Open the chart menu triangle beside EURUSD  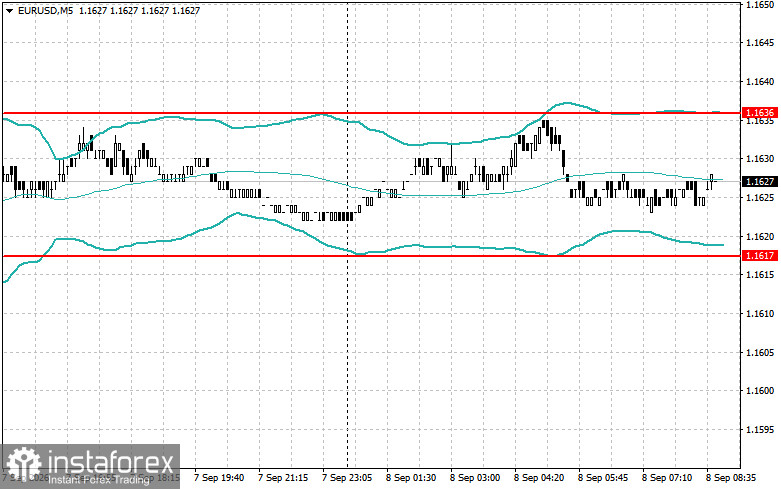(x=9, y=10)
